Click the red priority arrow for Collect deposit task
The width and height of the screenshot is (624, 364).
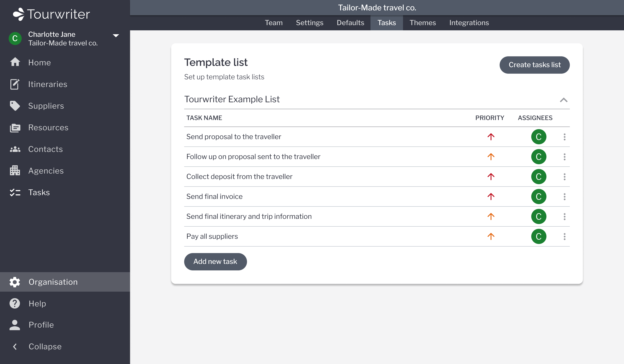tap(491, 177)
